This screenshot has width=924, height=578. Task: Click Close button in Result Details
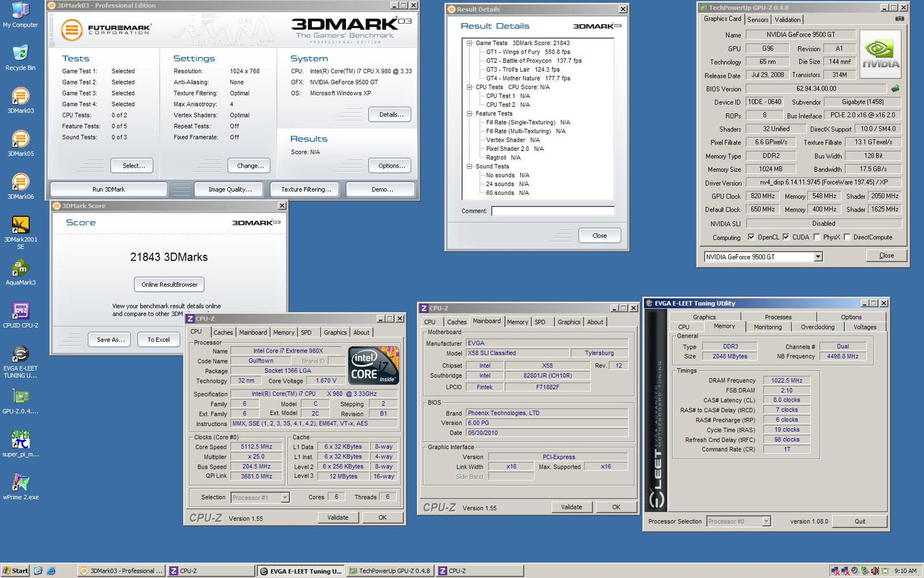(599, 235)
